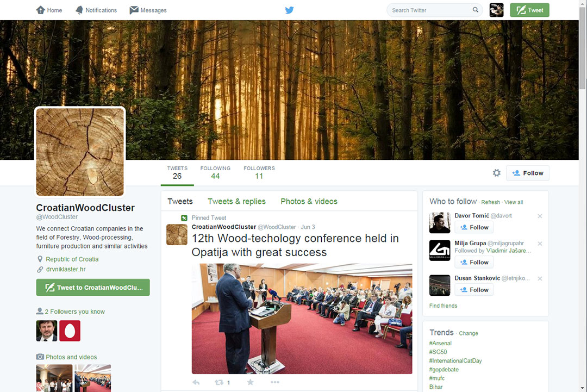Open the gear user actions menu
This screenshot has height=392, width=587.
(497, 172)
